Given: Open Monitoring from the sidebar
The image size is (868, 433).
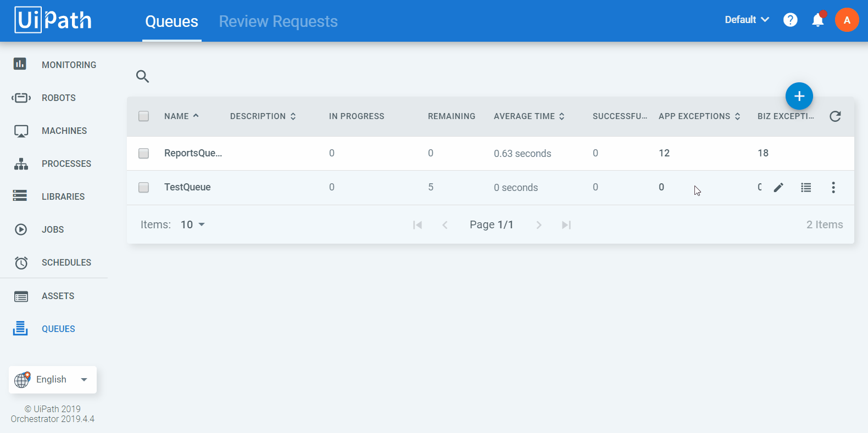Looking at the screenshot, I should click(x=69, y=65).
